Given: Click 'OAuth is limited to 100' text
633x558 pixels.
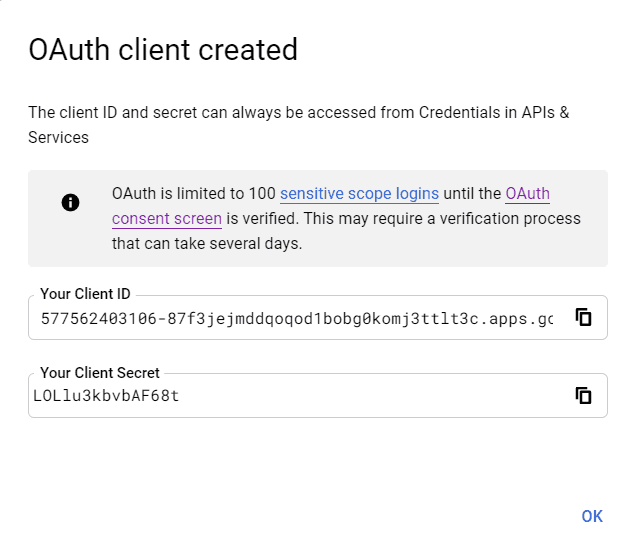Looking at the screenshot, I should click(x=194, y=194).
